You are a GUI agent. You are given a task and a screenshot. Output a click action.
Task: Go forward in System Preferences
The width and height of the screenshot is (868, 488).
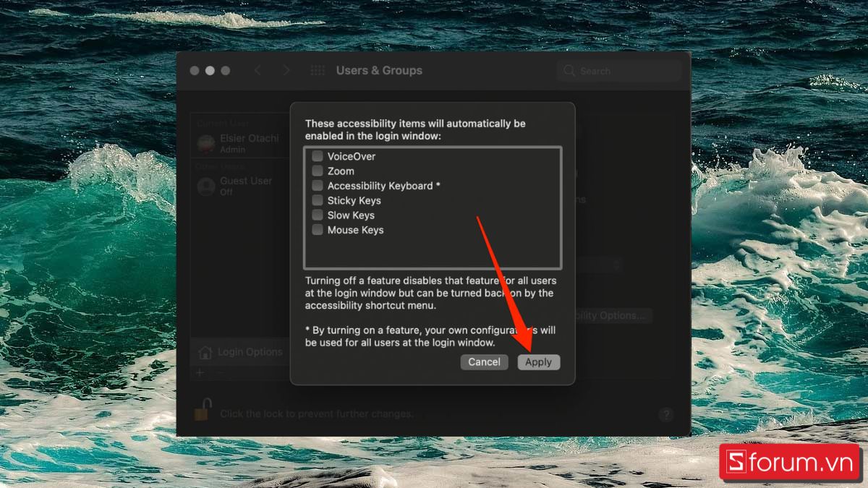[x=286, y=70]
